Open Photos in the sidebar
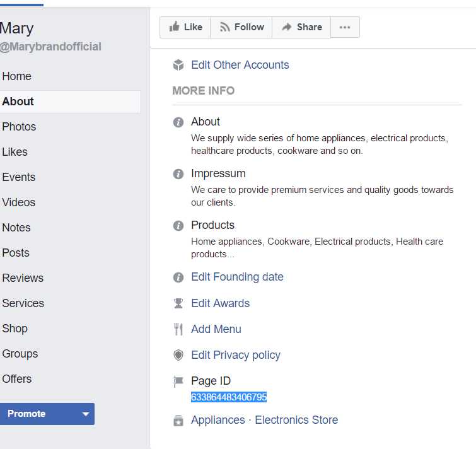The width and height of the screenshot is (476, 449). click(19, 127)
